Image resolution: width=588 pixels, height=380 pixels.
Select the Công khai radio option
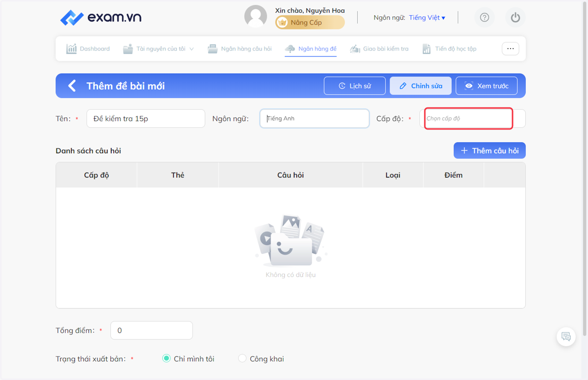(x=261, y=359)
